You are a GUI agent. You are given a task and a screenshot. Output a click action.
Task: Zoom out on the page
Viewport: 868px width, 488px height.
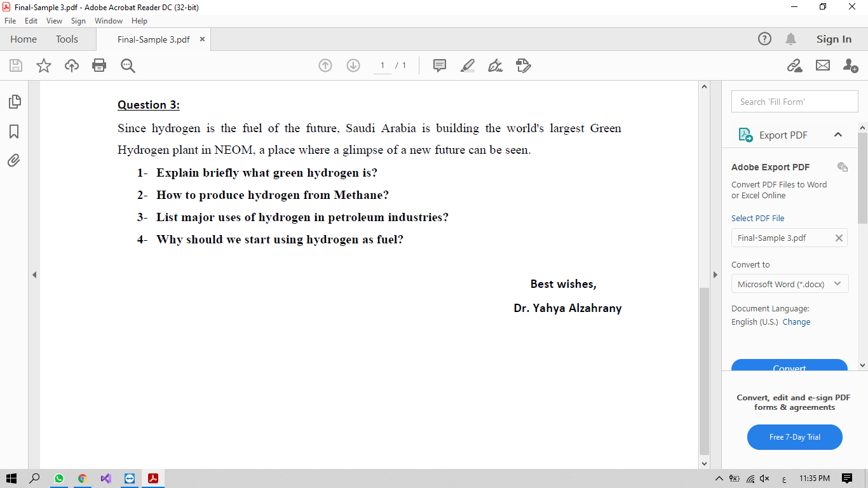pos(128,65)
